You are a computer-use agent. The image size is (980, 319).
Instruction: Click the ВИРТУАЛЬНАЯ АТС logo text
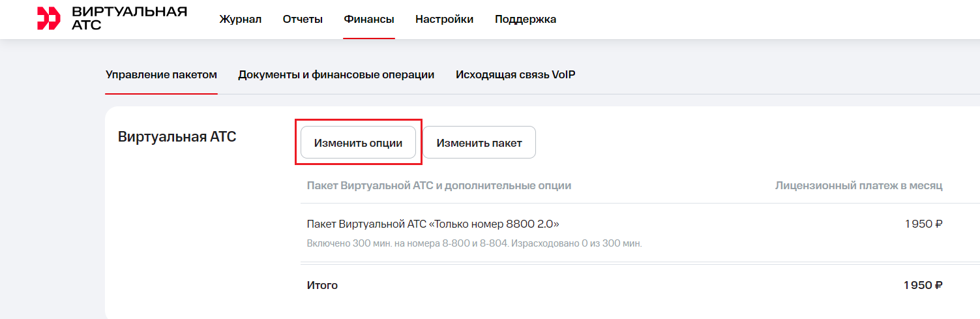[x=129, y=18]
